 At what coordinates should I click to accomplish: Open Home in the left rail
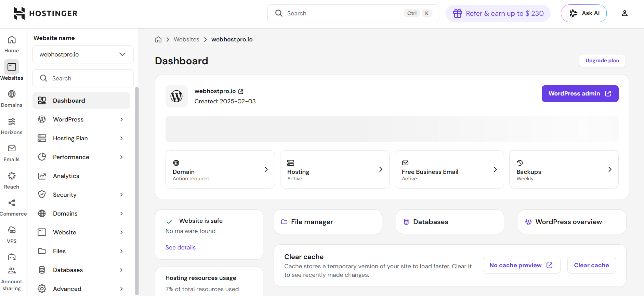click(x=12, y=44)
